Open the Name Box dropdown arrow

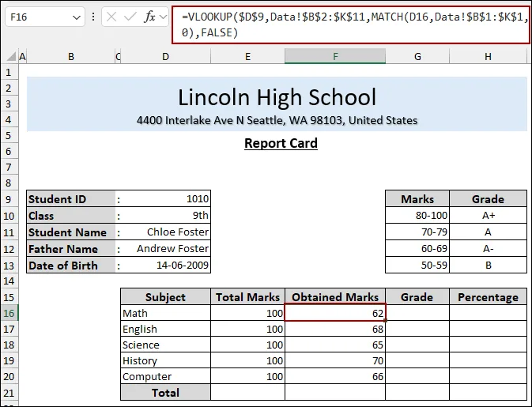point(77,17)
